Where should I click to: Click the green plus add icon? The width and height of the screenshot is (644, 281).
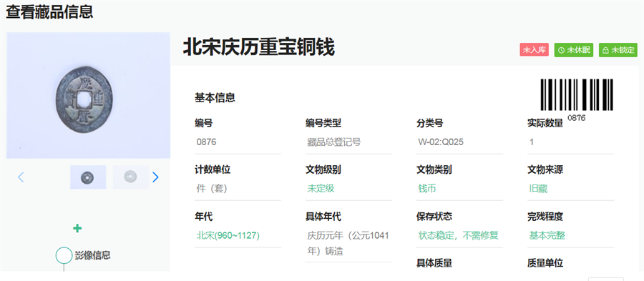[x=77, y=229]
